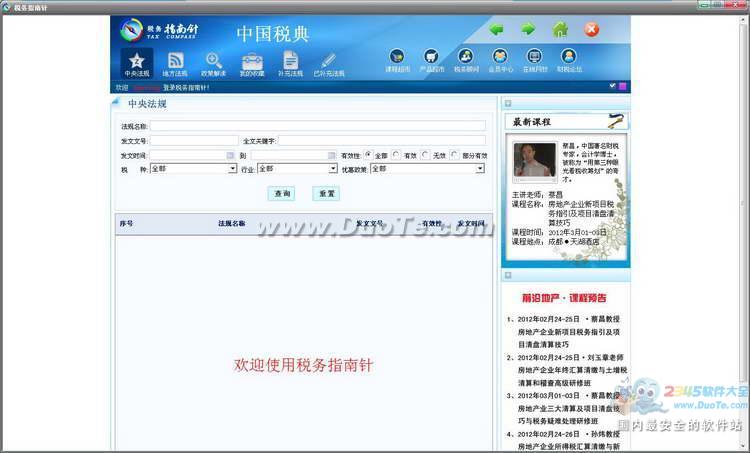Viewport: 750px width, 453px height.
Task: Open course item 3 dated 2012年03月01-03日
Action: [x=564, y=409]
